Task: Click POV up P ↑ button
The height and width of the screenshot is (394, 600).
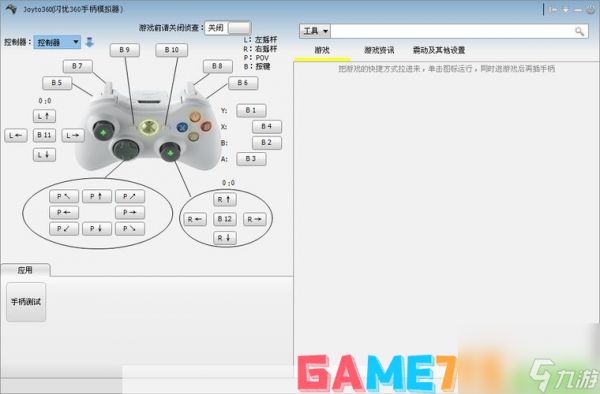Action: 97,197
